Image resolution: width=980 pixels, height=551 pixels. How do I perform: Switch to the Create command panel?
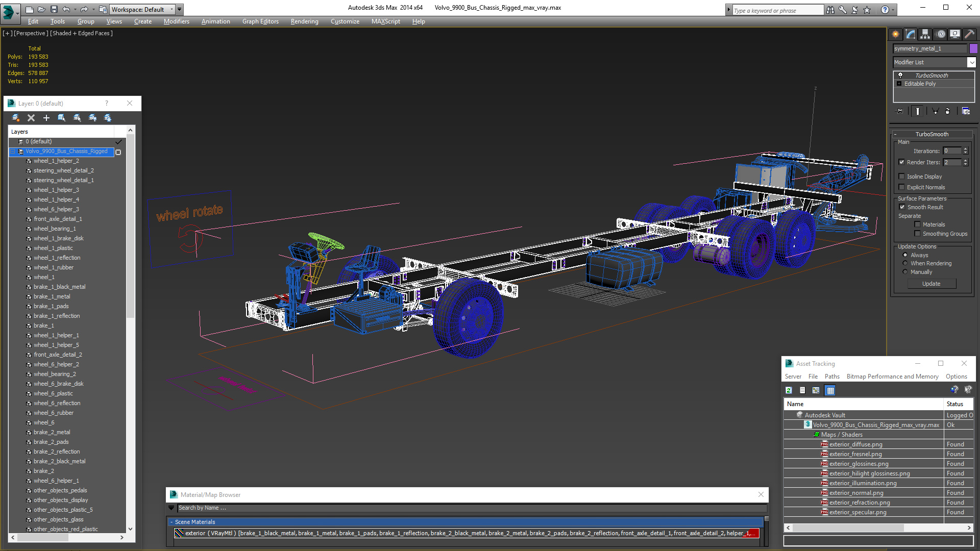896,34
